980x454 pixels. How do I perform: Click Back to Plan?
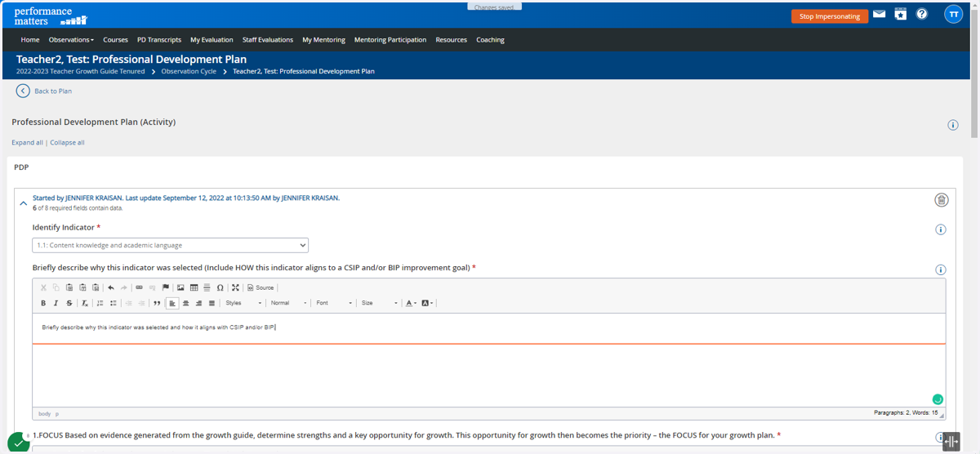point(44,91)
